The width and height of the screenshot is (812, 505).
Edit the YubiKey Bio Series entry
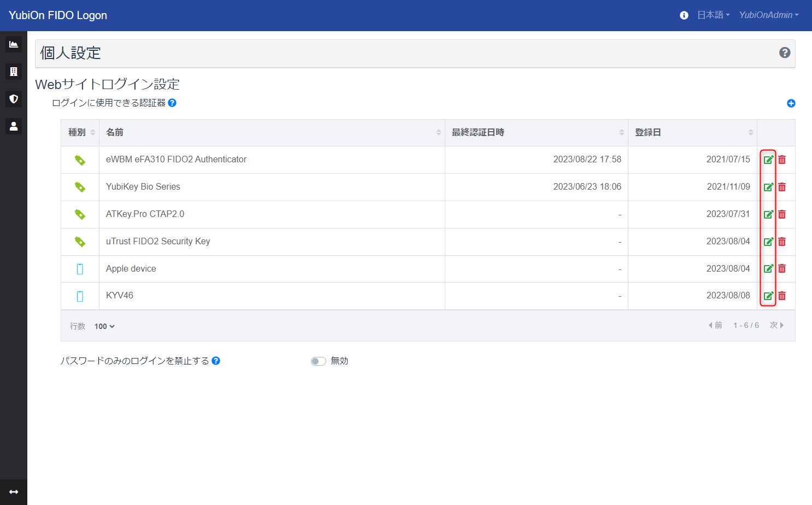tap(768, 187)
